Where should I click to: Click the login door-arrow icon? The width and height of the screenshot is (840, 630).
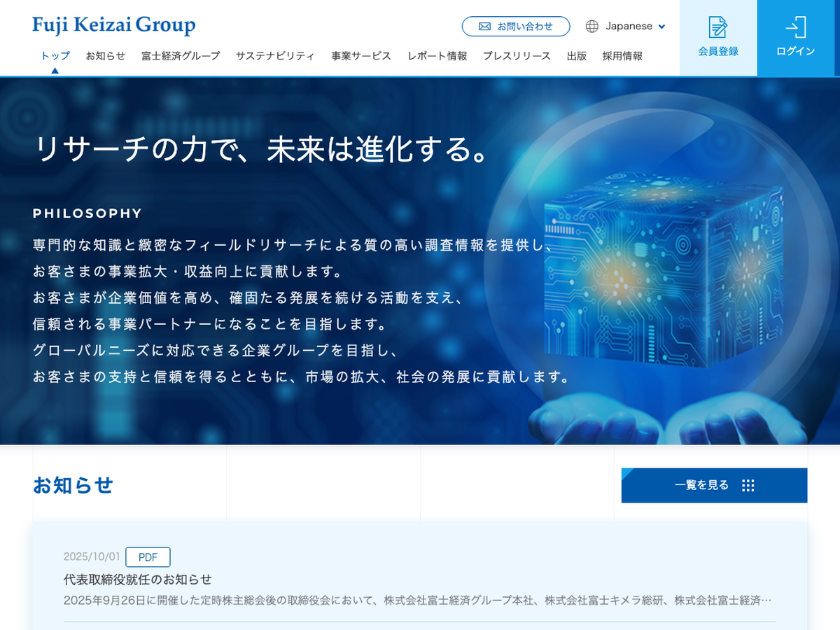[x=795, y=27]
